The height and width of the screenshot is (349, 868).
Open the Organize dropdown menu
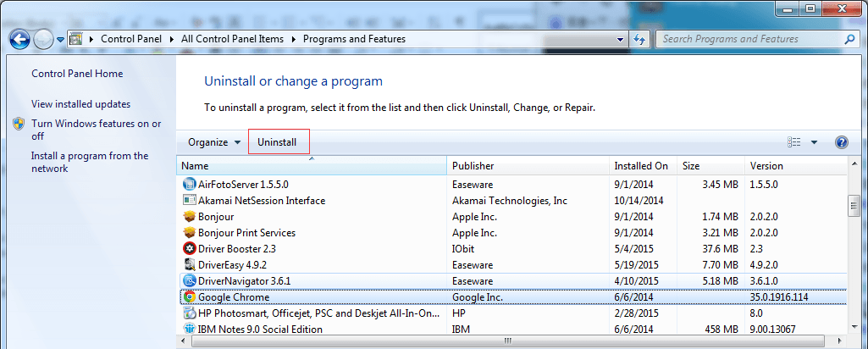[213, 142]
